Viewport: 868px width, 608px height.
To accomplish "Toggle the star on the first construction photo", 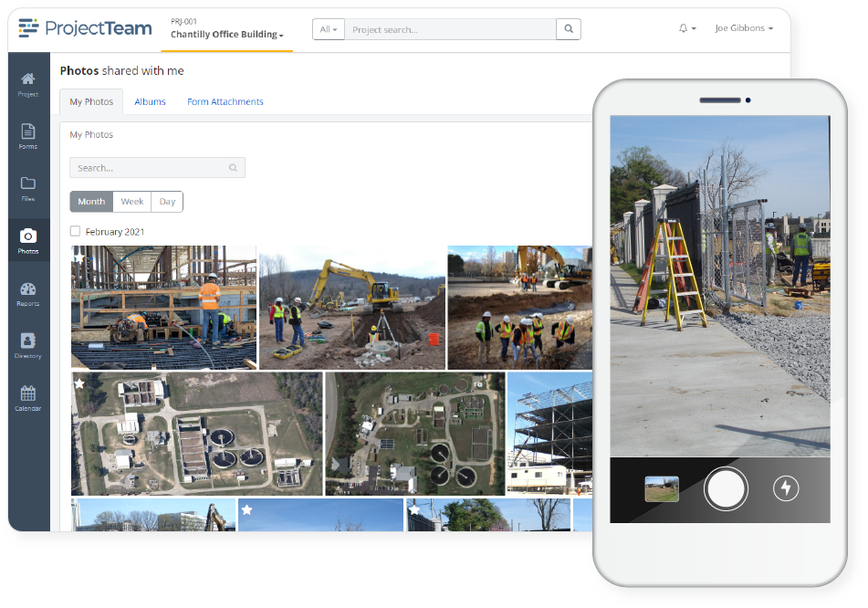I will click(80, 257).
